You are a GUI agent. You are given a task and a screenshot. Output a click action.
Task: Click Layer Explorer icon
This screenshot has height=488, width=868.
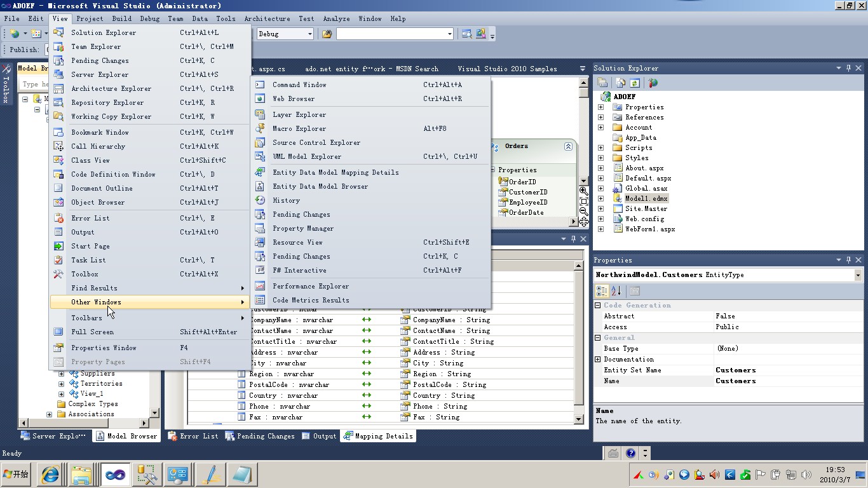[x=260, y=114]
